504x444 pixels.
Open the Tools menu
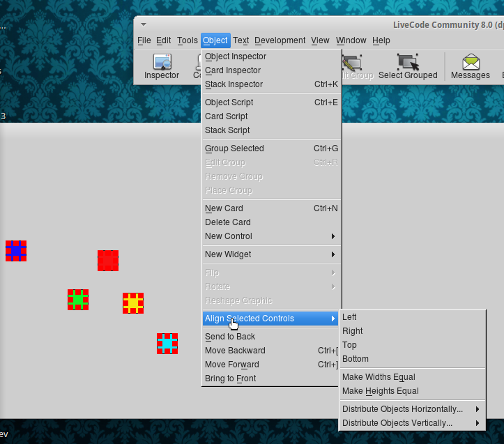point(188,40)
